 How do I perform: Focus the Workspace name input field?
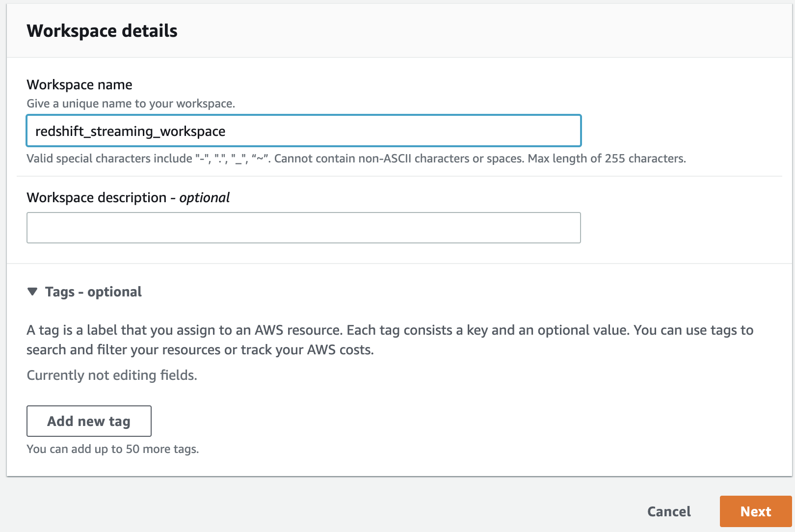(393, 131)
